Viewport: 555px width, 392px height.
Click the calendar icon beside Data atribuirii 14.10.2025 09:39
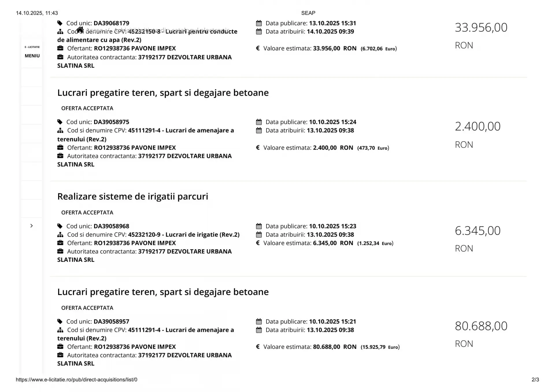[x=259, y=31]
